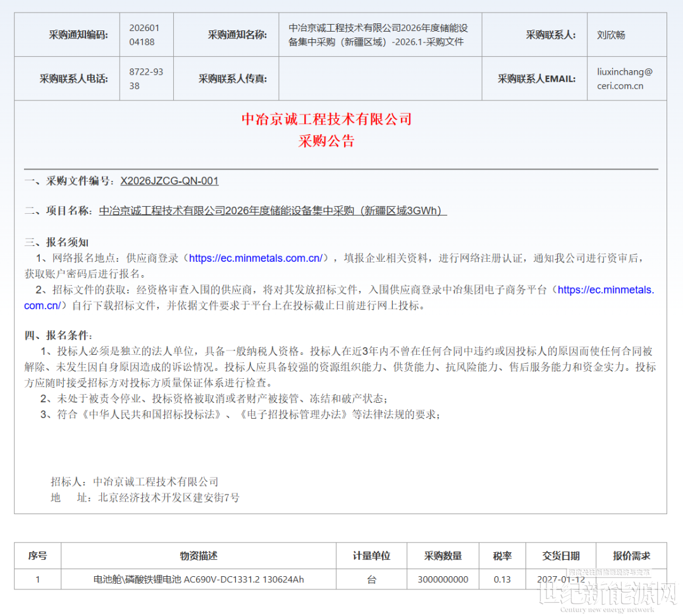Click the 计量单位 column header
683x616 pixels.
point(371,556)
